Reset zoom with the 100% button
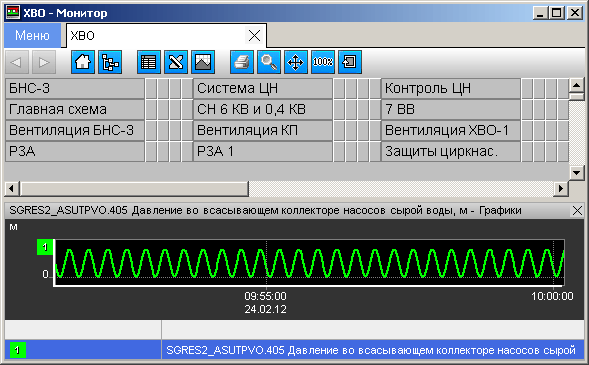Image resolution: width=589 pixels, height=365 pixels. pyautogui.click(x=323, y=62)
